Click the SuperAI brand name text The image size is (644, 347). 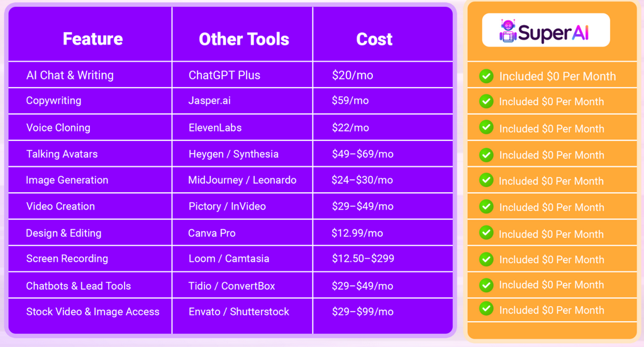pos(553,32)
